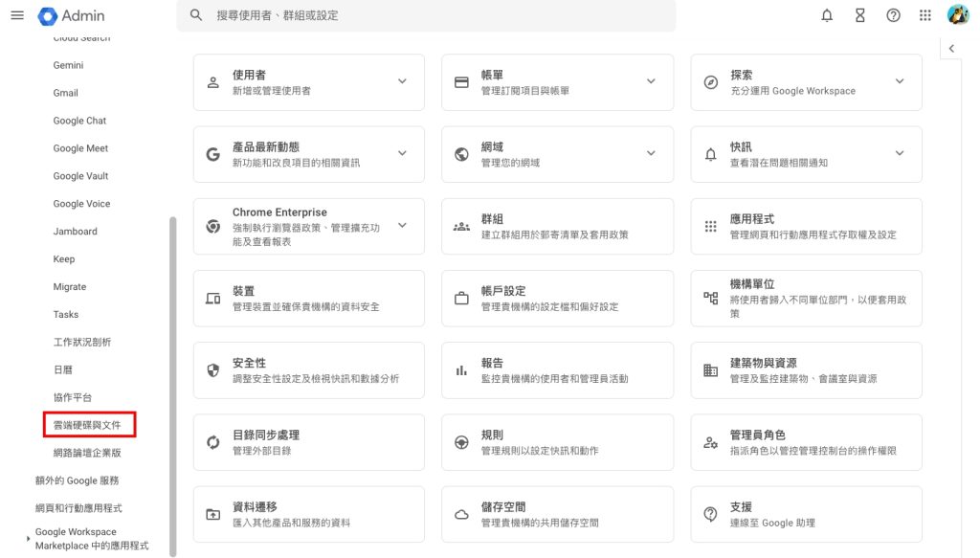Open Migrate in the sidebar
The image size is (980, 558).
click(69, 287)
